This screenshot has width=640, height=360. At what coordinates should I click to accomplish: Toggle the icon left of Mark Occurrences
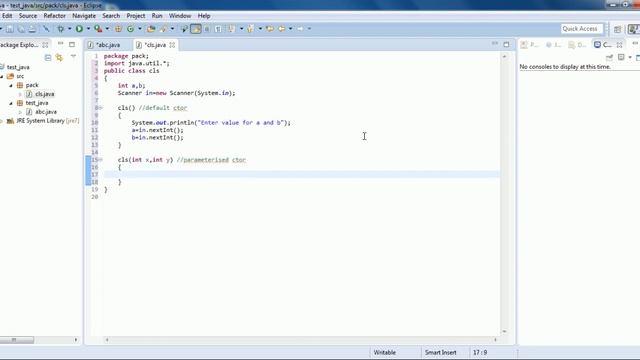pyautogui.click(x=184, y=29)
